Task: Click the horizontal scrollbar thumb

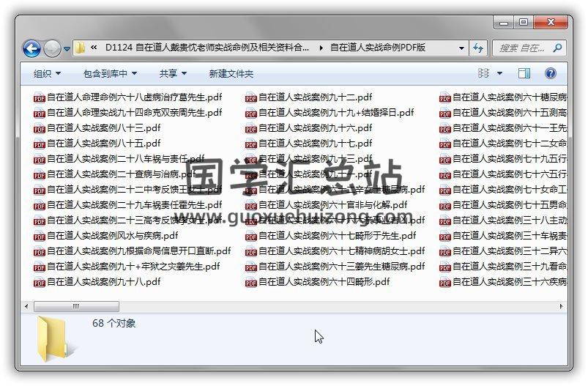Action: point(76,306)
